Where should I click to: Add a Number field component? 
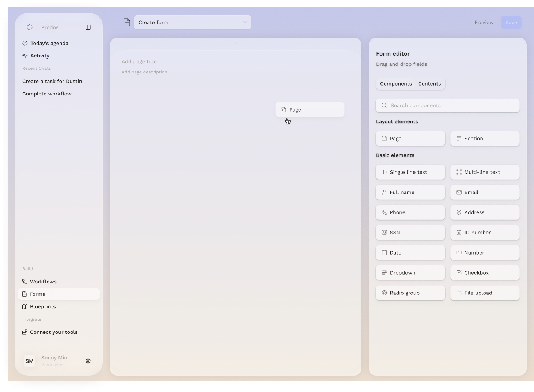point(485,253)
